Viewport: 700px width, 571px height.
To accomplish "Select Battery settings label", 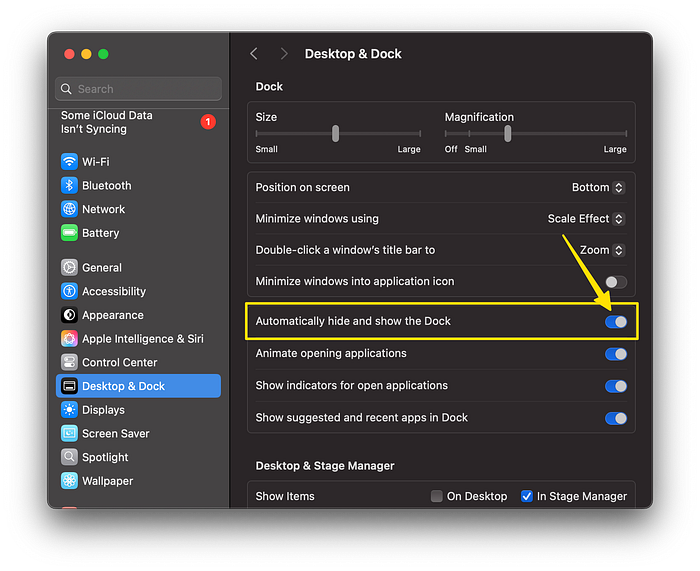I will [100, 233].
